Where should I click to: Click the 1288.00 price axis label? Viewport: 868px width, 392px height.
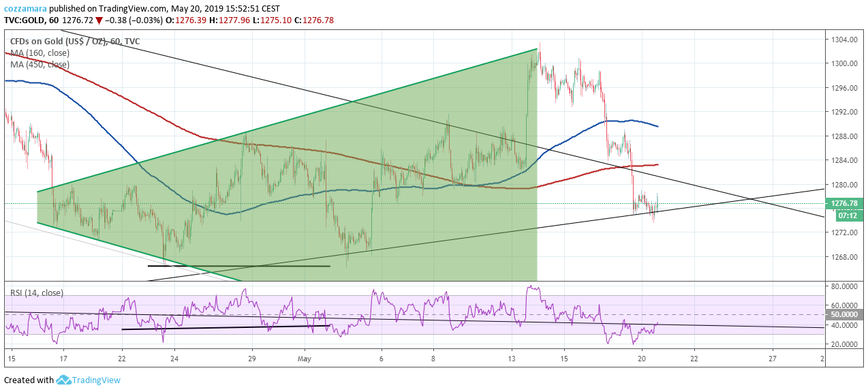tap(843, 136)
